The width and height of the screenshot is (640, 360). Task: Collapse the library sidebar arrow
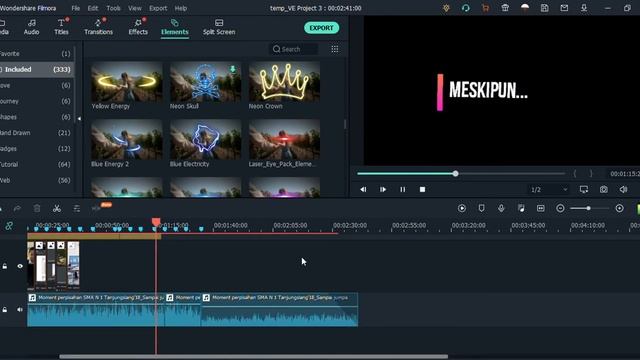(79, 119)
